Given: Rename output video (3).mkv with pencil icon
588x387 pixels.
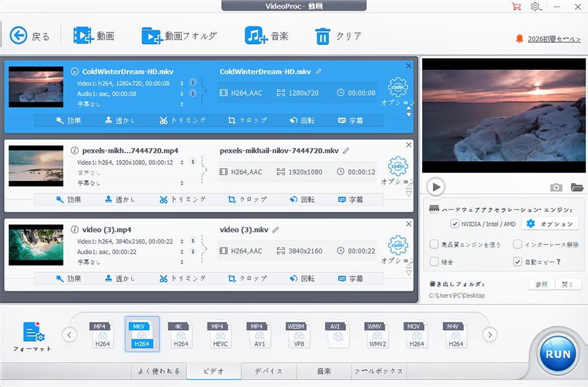Looking at the screenshot, I should coord(276,230).
